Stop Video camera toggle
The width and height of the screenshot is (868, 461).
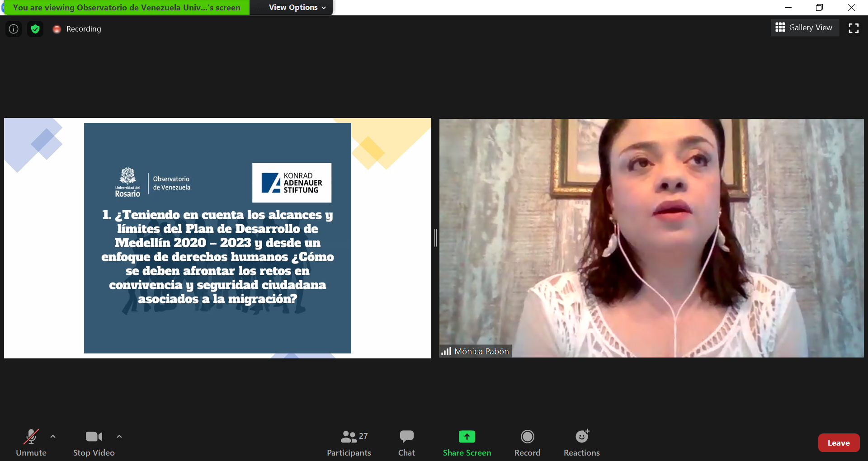[x=94, y=443]
